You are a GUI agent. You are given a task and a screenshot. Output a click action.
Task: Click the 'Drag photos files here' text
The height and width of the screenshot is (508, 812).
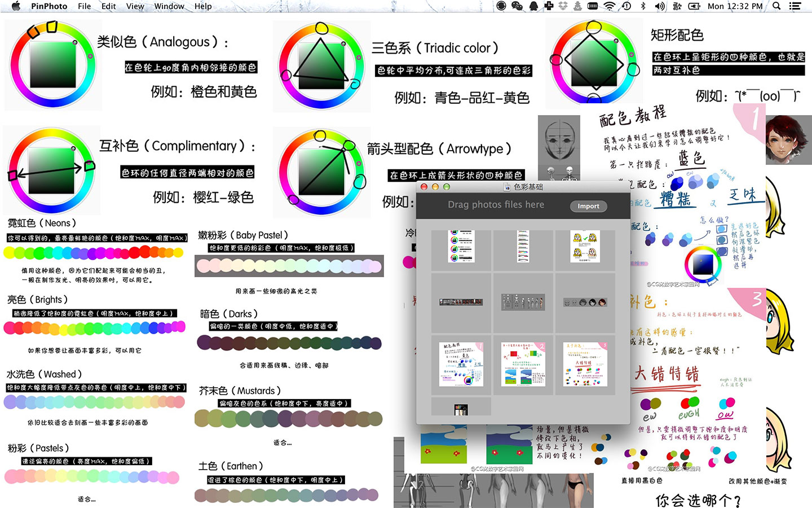(x=496, y=205)
